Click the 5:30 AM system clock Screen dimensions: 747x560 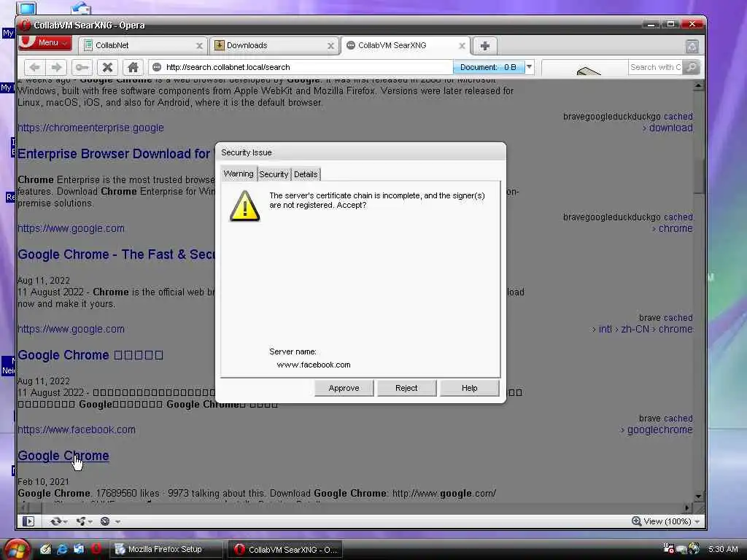[723, 549]
